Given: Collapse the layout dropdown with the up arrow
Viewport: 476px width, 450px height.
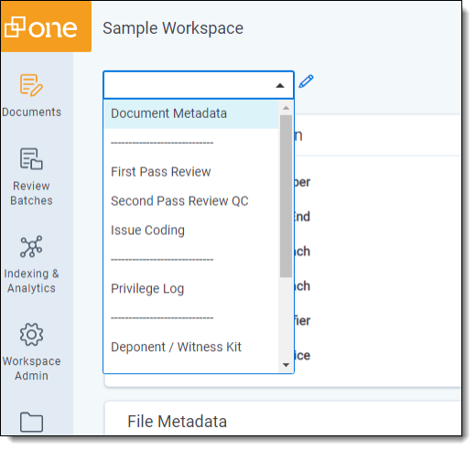Looking at the screenshot, I should coord(280,86).
